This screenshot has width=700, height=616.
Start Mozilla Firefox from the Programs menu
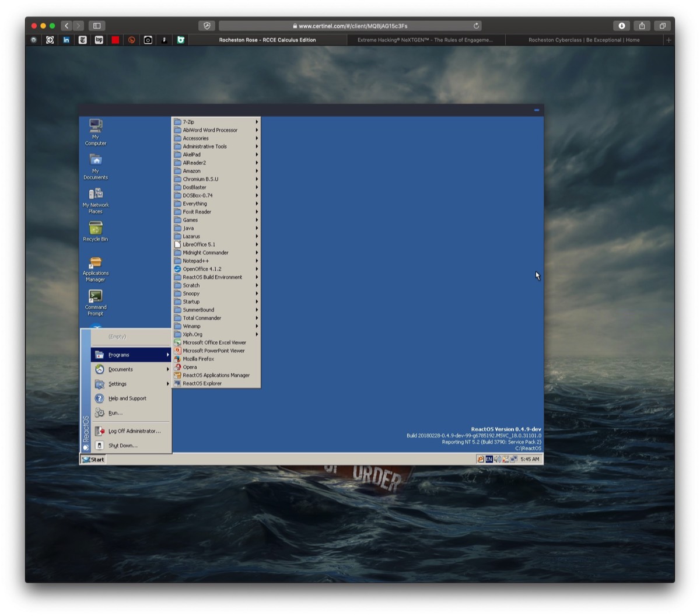(216, 359)
